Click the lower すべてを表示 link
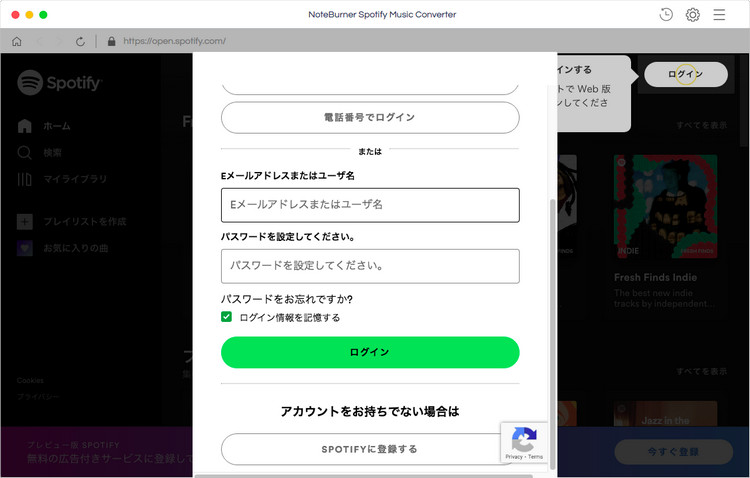Image resolution: width=750 pixels, height=478 pixels. click(702, 371)
